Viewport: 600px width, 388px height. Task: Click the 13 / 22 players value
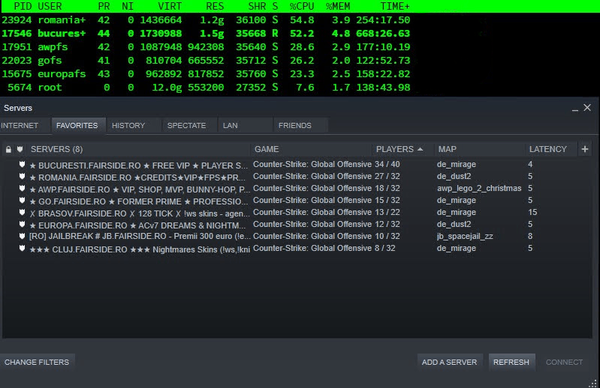coord(387,212)
